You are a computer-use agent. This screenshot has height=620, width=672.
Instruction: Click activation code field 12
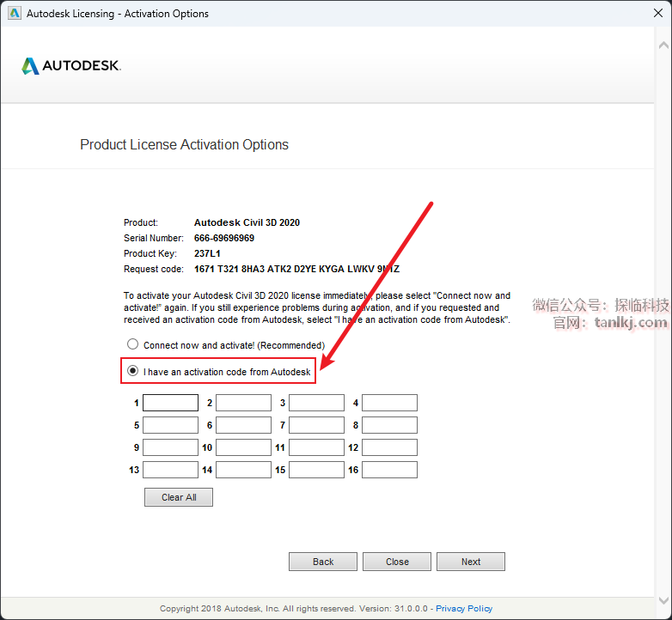click(389, 447)
